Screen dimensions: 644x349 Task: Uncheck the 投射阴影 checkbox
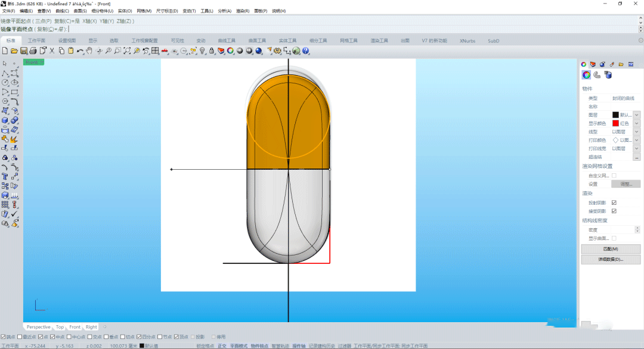[x=614, y=202]
